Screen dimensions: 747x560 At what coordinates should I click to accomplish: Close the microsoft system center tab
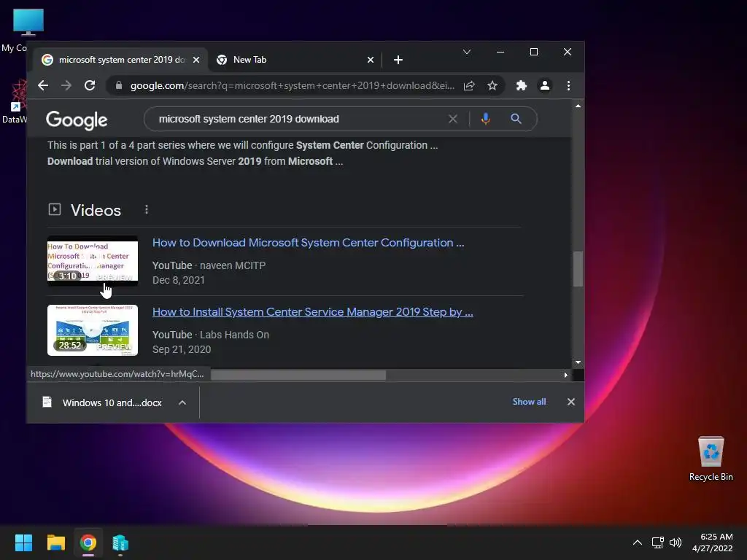[196, 60]
